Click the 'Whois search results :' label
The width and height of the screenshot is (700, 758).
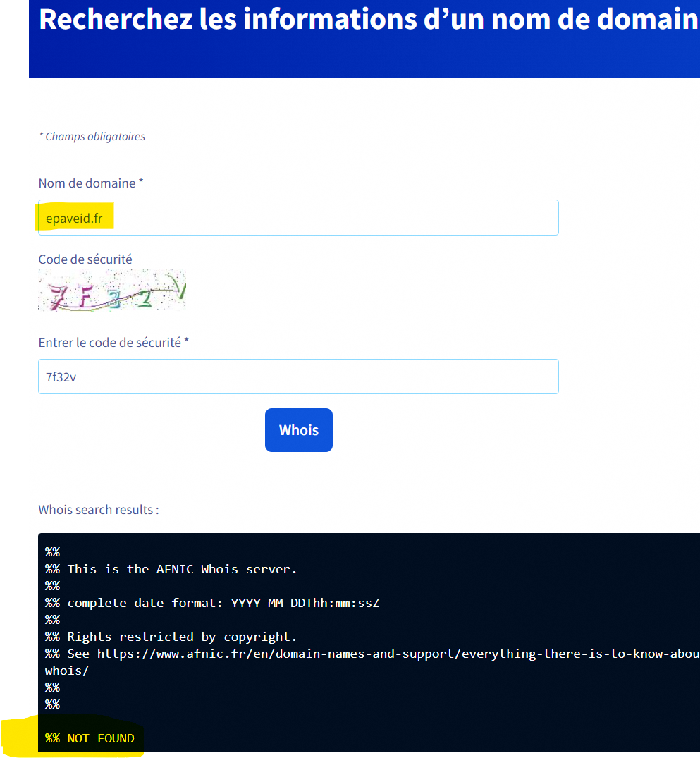click(99, 510)
